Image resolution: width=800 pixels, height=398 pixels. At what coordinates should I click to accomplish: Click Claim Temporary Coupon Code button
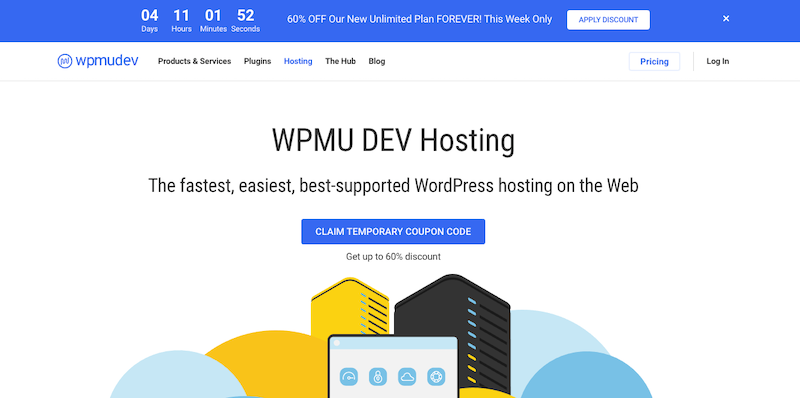pos(393,232)
